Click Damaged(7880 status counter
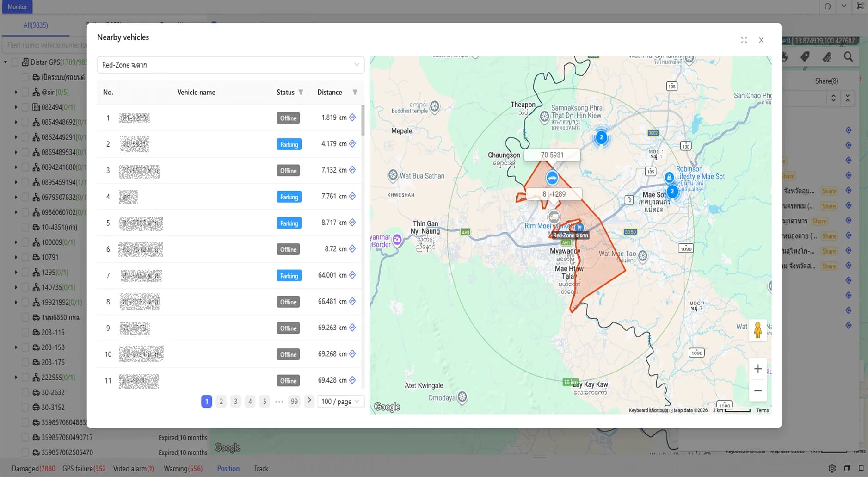Screen dimensions: 868x477 point(33,468)
